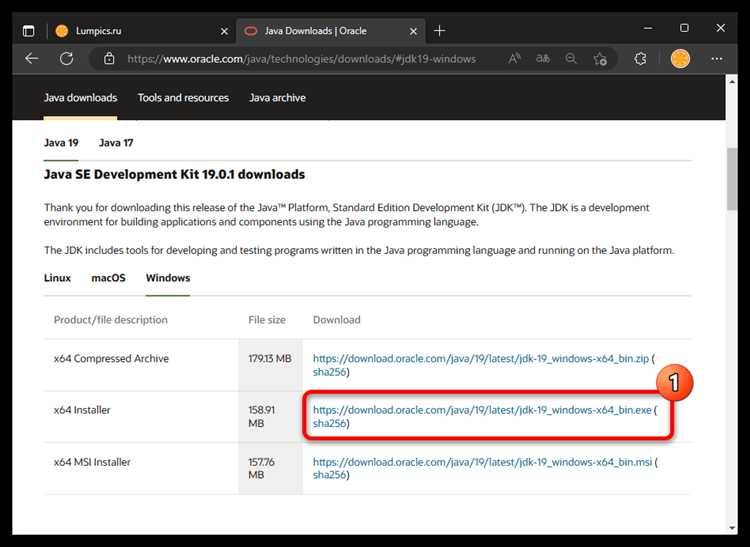Select the macOS tab
This screenshot has height=547, width=750.
pyautogui.click(x=108, y=278)
